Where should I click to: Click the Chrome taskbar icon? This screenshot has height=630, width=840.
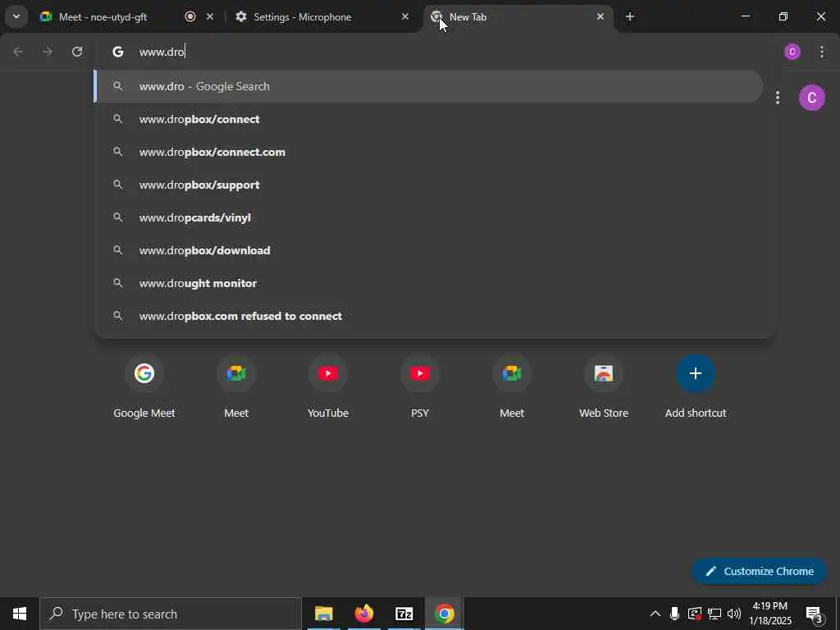point(444,614)
